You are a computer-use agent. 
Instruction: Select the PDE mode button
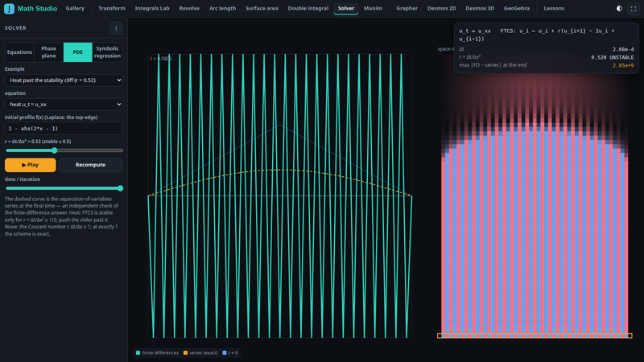tap(77, 52)
